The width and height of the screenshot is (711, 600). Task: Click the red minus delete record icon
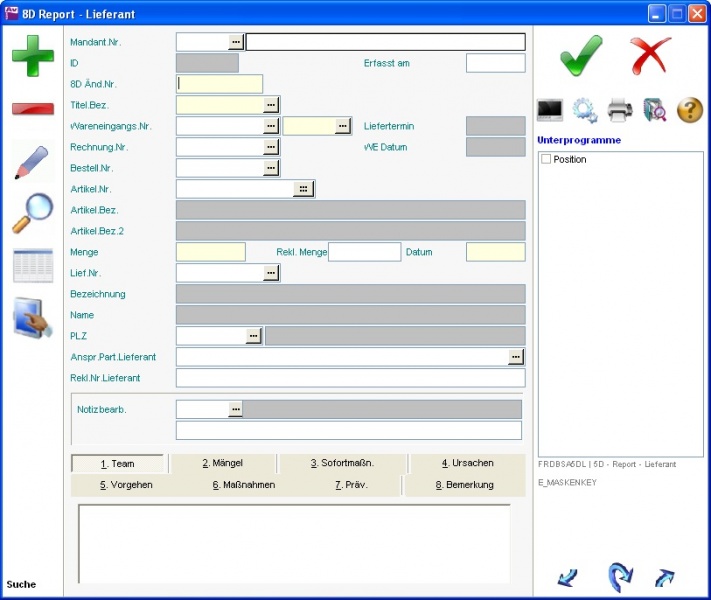pos(33,108)
